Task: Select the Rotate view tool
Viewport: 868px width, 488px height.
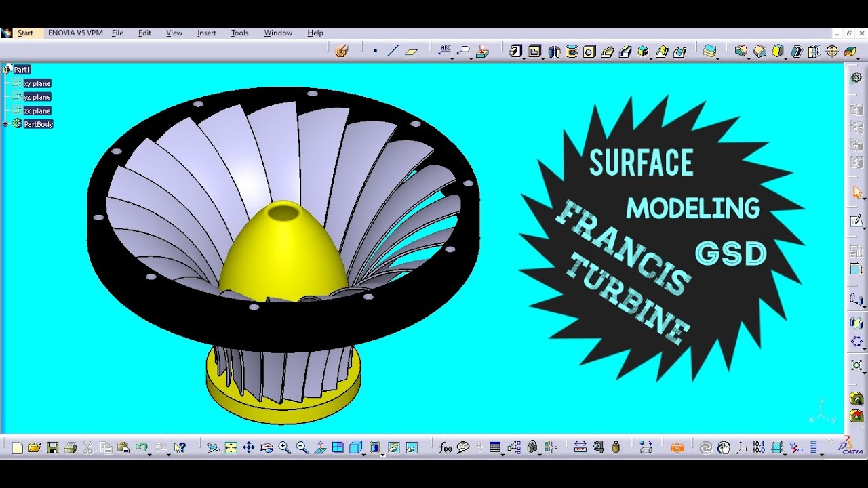Action: tap(267, 447)
